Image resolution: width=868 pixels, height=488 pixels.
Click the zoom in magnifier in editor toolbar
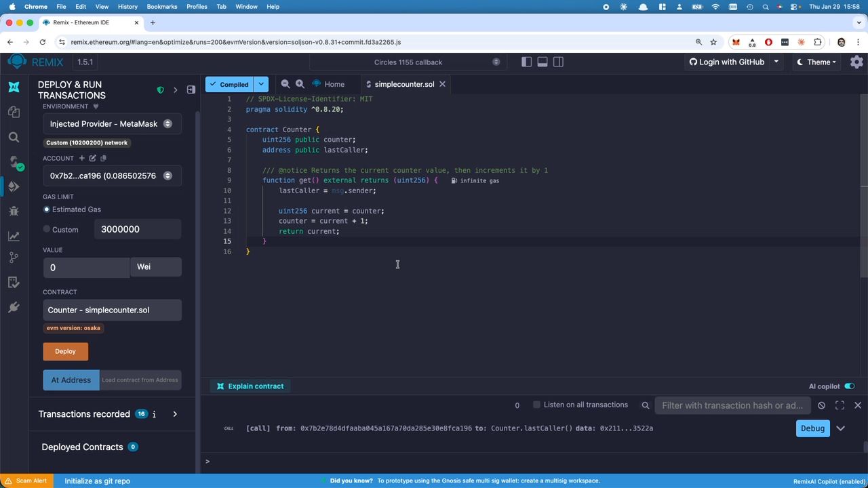pyautogui.click(x=300, y=84)
